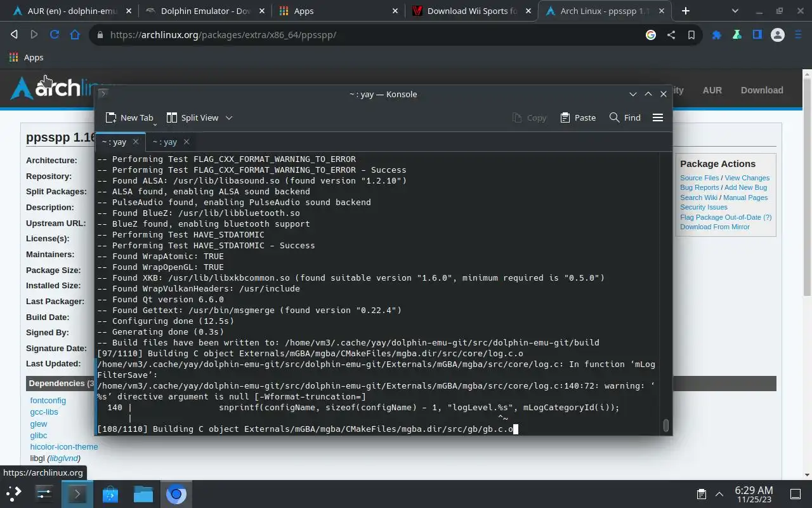Click Apps grid icon in bookmarks bar
The height and width of the screenshot is (508, 812).
(x=14, y=57)
